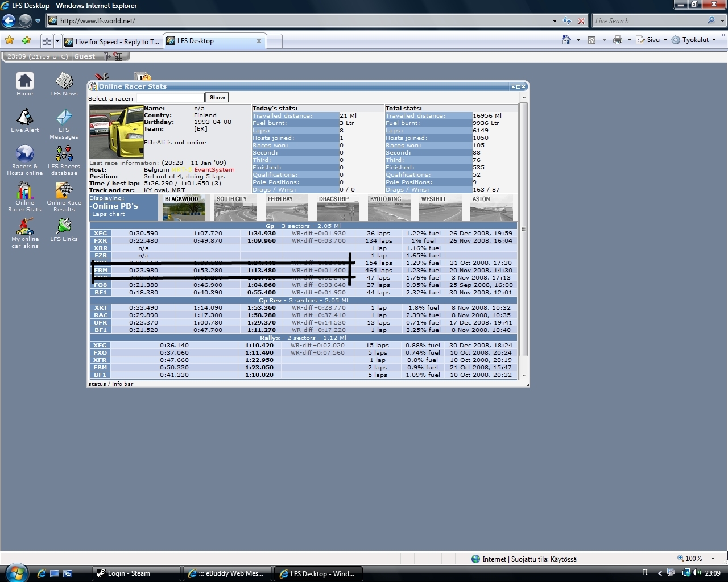Open the Online Racer Stats desktop icon
This screenshot has height=582, width=728.
coord(24,190)
